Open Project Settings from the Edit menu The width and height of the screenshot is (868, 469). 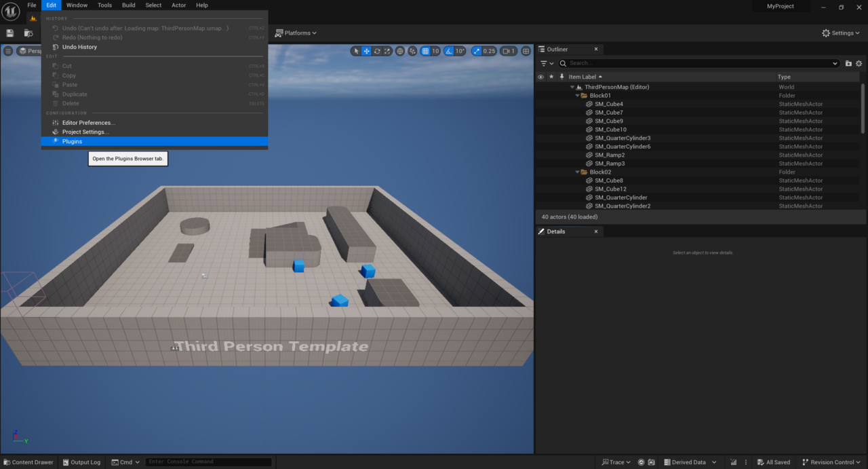coord(85,132)
